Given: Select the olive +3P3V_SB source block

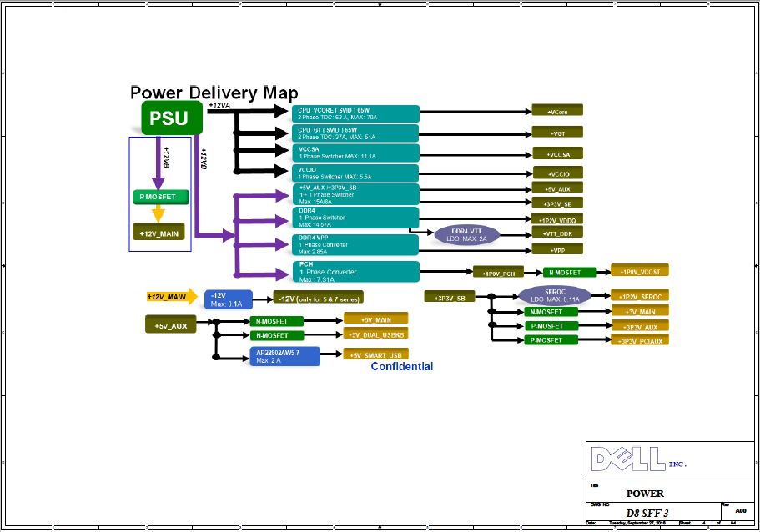Looking at the screenshot, I should 450,297.
